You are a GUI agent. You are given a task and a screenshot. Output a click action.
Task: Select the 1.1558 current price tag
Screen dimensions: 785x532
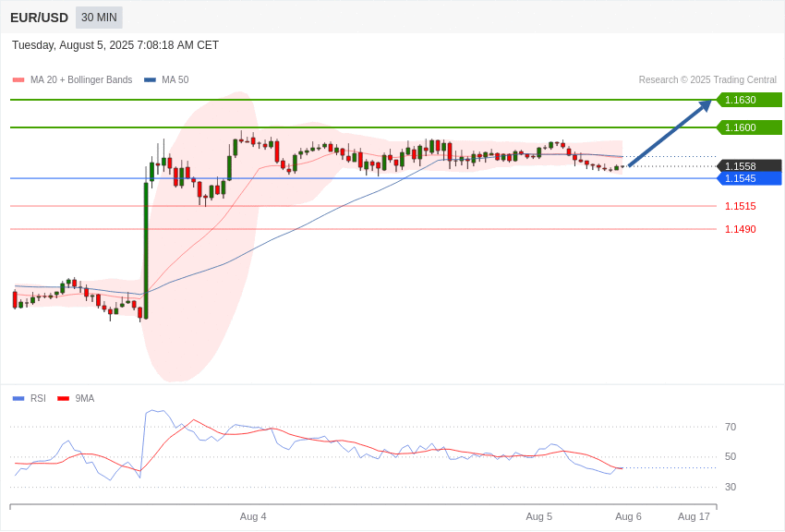tap(749, 166)
